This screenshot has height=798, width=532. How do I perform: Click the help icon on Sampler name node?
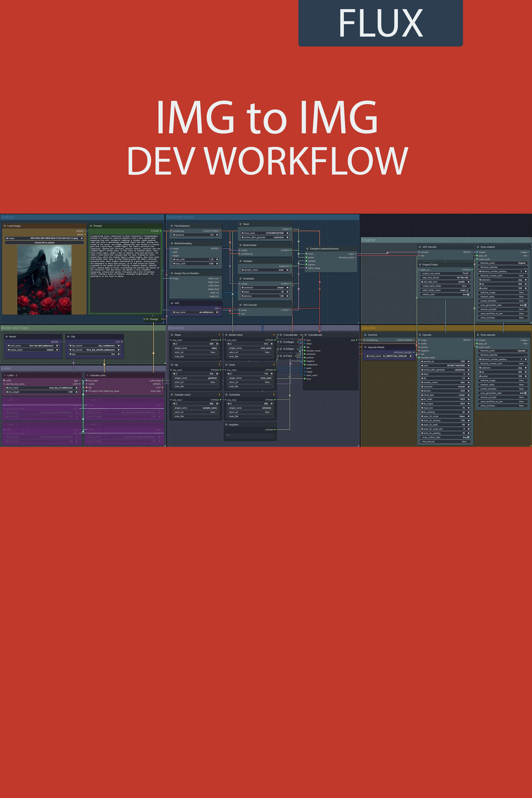click(x=219, y=395)
